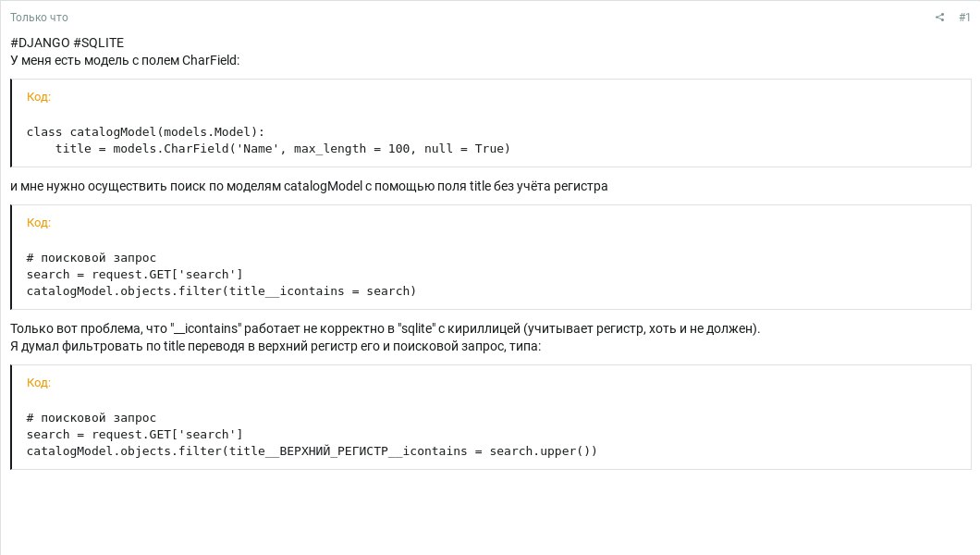Click 'Код:' label above title__icontains filter block
The height and width of the screenshot is (555, 980).
click(39, 223)
